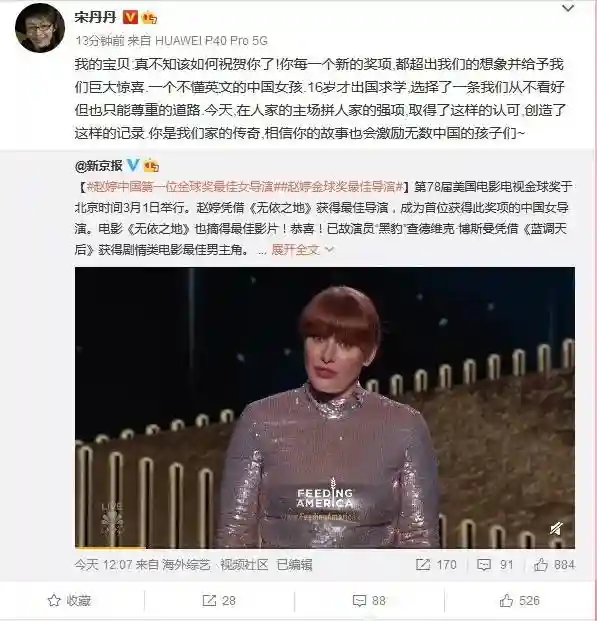Repost this post via the 28 button
597x621 pixels.
(x=219, y=601)
